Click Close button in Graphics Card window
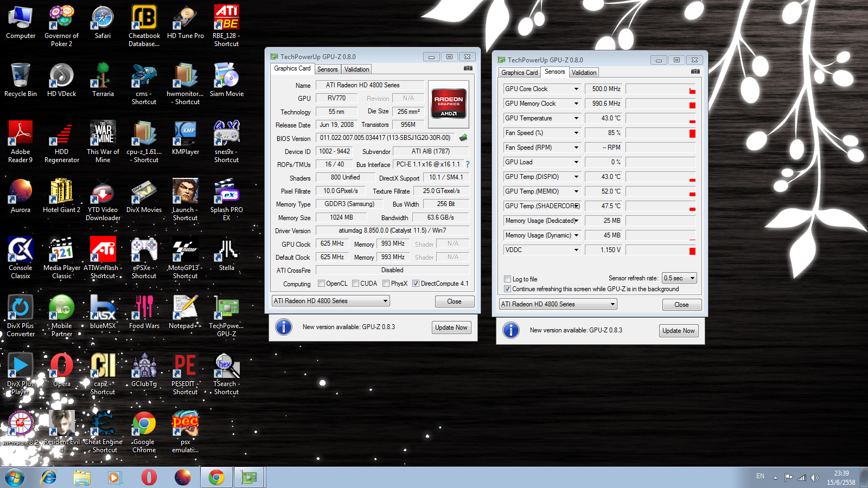 455,301
